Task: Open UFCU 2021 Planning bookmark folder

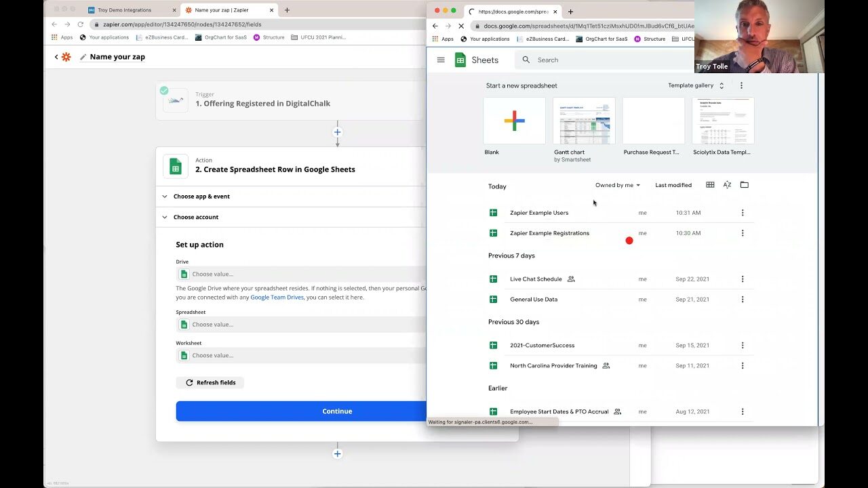Action: pyautogui.click(x=318, y=37)
